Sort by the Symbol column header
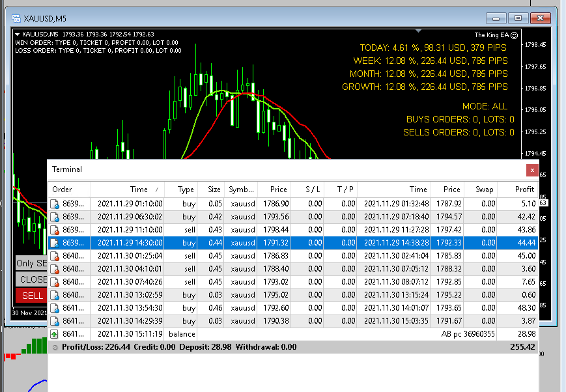This screenshot has width=566, height=392. (x=241, y=189)
